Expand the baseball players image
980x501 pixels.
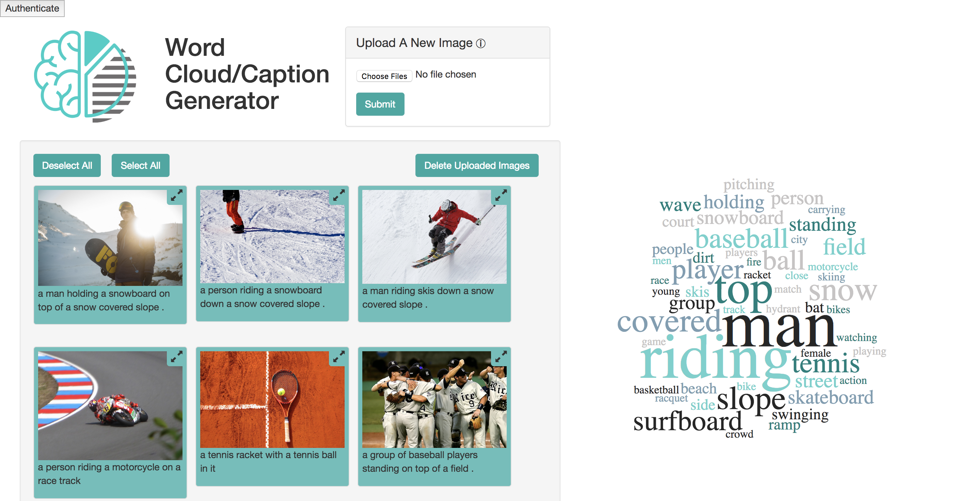click(500, 357)
